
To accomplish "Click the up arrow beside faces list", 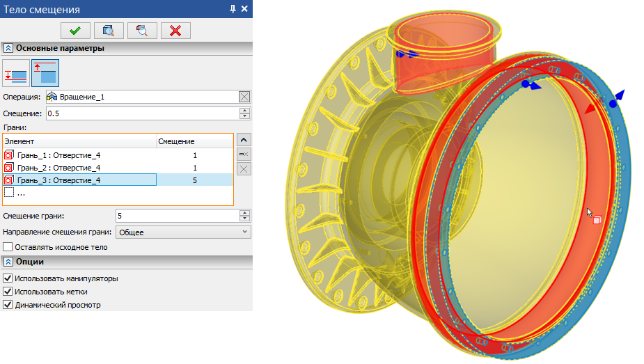I will (244, 140).
